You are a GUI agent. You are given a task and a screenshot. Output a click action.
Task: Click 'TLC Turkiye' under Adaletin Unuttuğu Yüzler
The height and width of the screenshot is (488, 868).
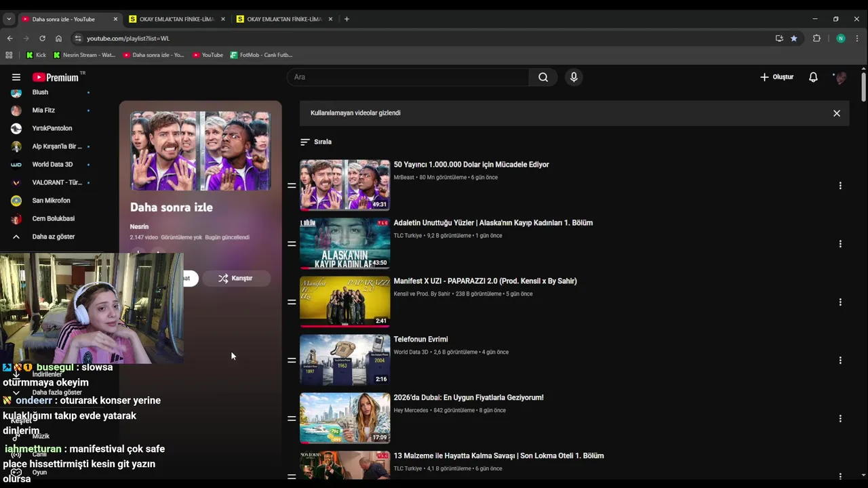pos(408,235)
